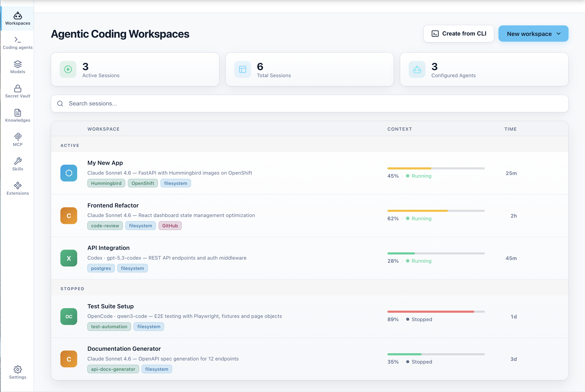585x392 pixels.
Task: Click the Documentation Generator C avatar
Action: point(69,359)
